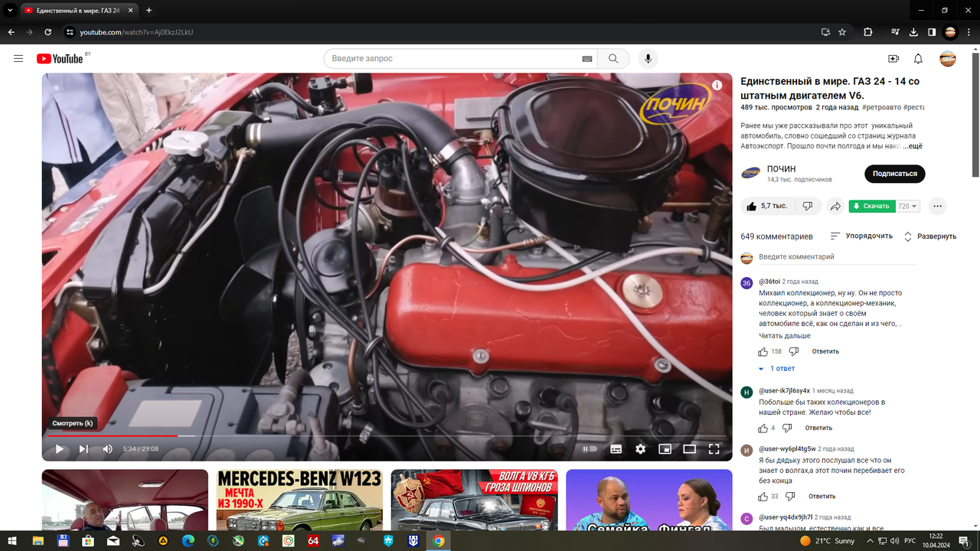Open more actions three-dot menu
Screen dimensions: 980x551
tap(937, 206)
